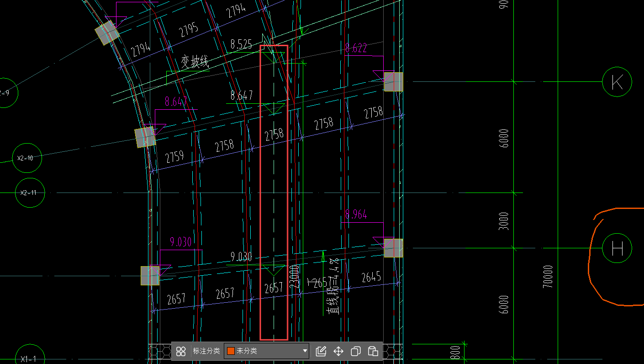
Task: Click the 2758 text inside red rectangle
Action: click(x=274, y=134)
